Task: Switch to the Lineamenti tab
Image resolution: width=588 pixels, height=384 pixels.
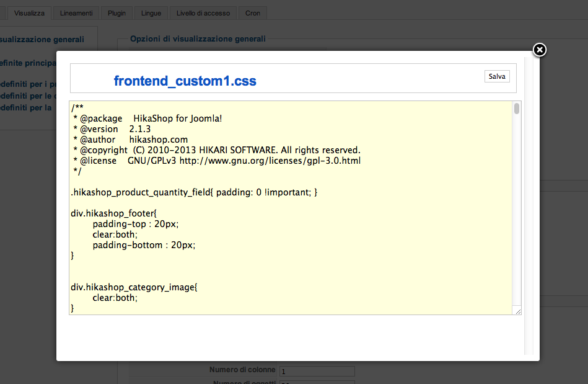Action: 76,13
